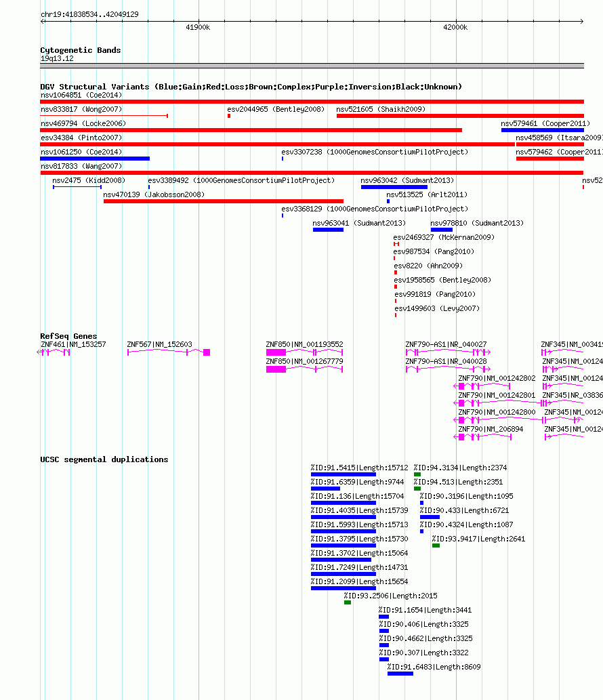The width and height of the screenshot is (603, 700).
Task: Click nsv1061250 (Coe2014) variant label
Action: [x=81, y=152]
